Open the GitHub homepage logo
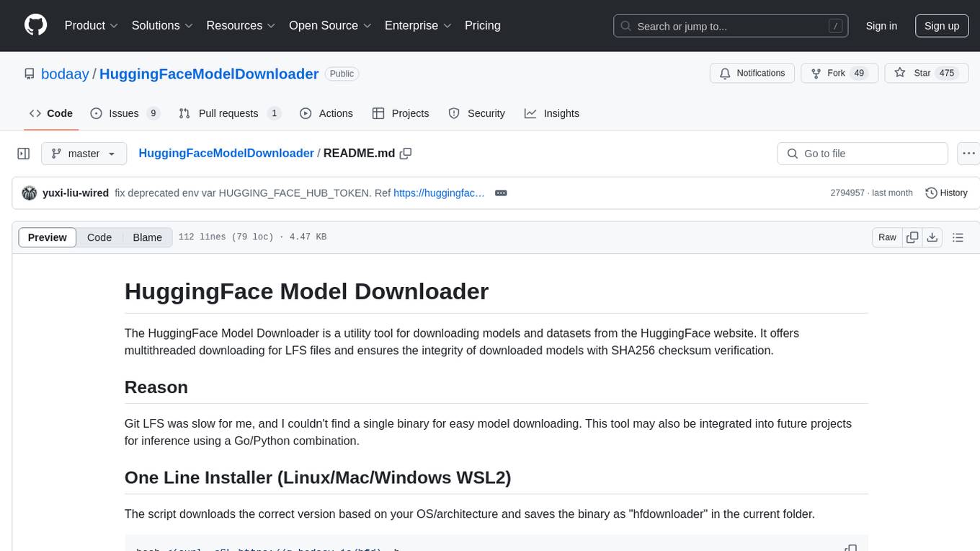Image resolution: width=980 pixels, height=551 pixels. coord(35,25)
